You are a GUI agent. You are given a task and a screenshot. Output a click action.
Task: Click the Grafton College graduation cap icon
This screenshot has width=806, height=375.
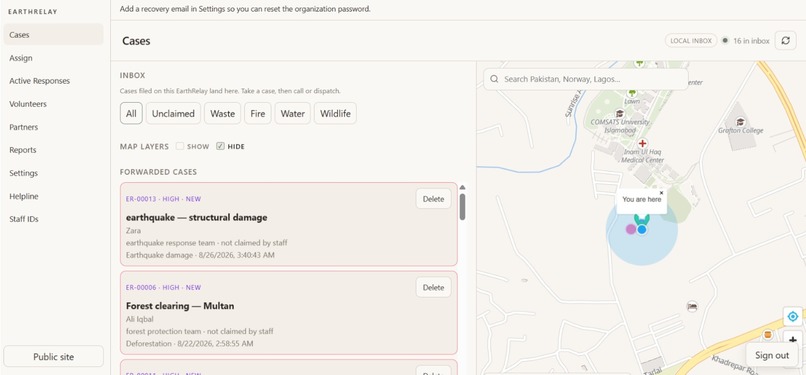[x=740, y=122]
